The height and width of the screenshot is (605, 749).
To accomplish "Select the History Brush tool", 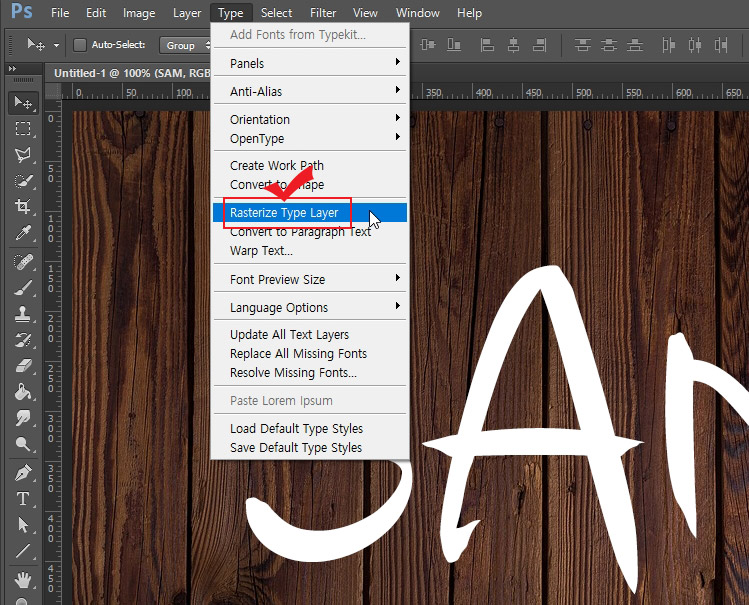I will [23, 340].
